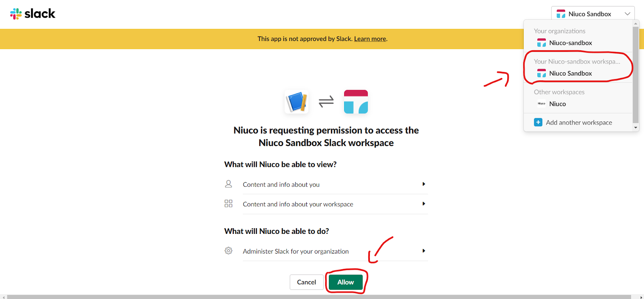Click 'Your organizations' heading text

pyautogui.click(x=559, y=31)
